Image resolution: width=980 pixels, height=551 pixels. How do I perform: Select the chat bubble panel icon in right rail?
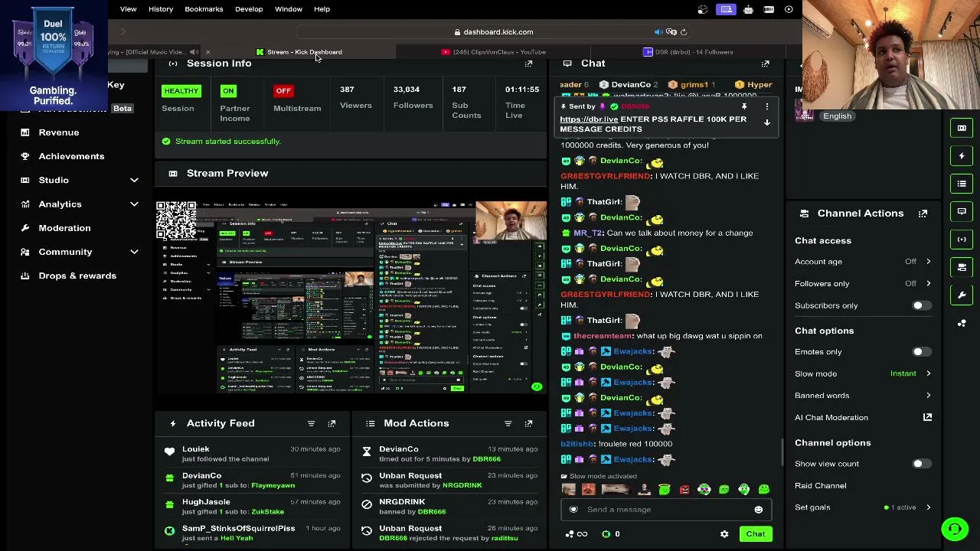962,211
